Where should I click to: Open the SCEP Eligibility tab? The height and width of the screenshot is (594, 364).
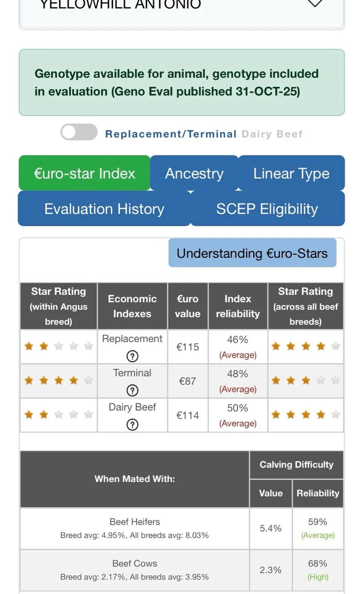click(267, 209)
